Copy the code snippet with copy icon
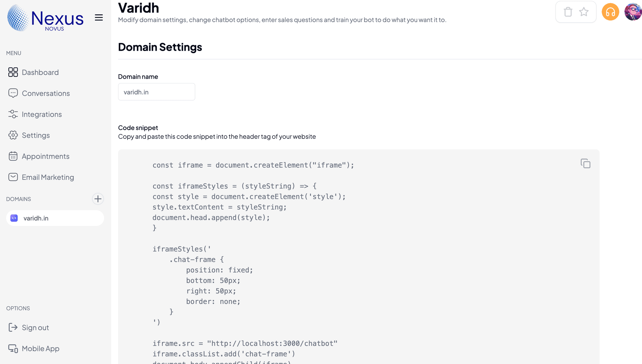 coord(585,164)
